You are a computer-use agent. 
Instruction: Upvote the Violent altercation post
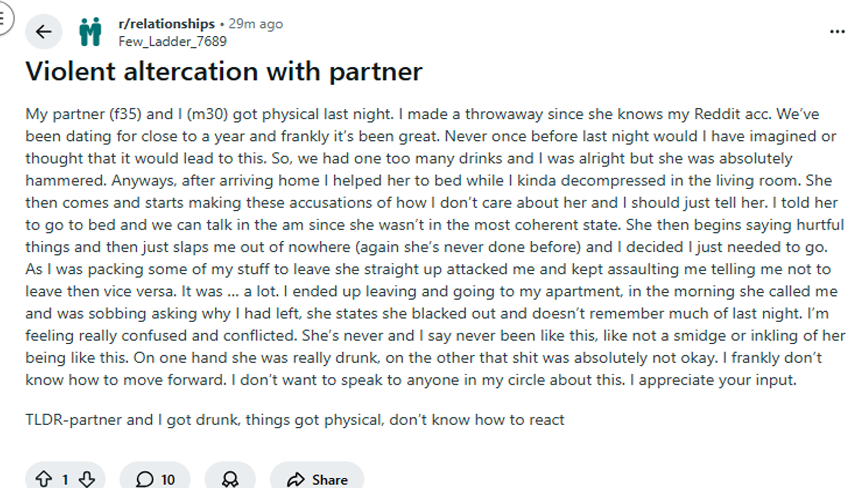coord(43,479)
